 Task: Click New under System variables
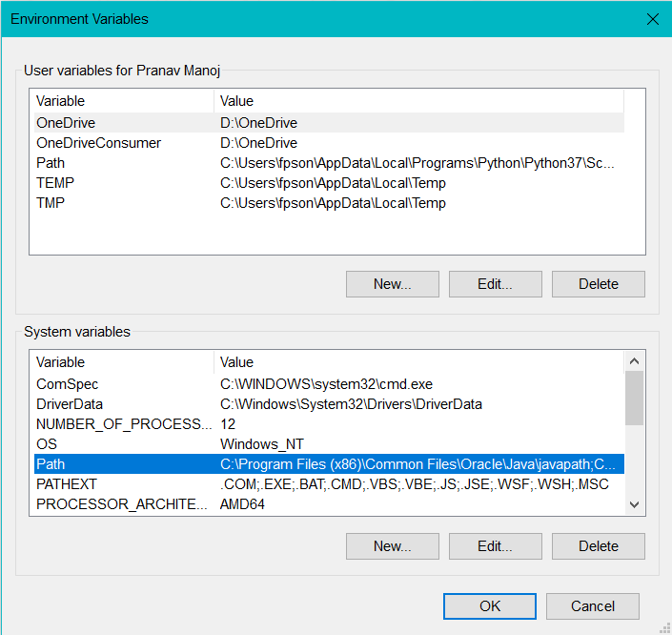pos(392,546)
